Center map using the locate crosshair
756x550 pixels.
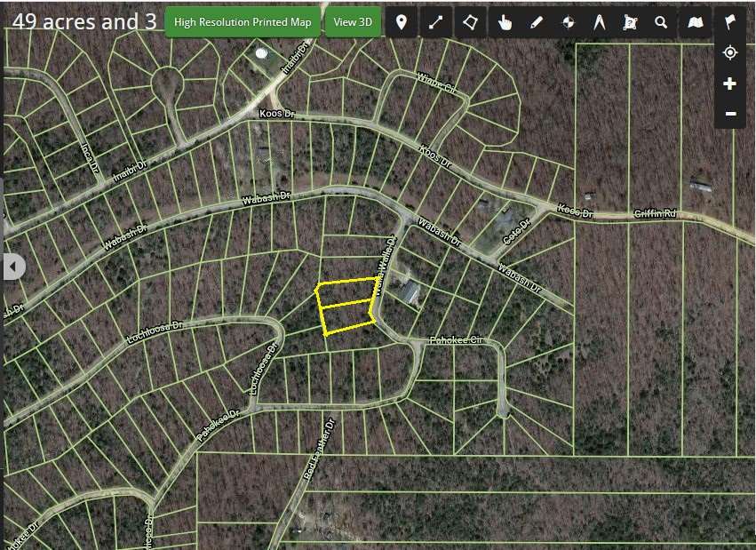click(x=730, y=53)
